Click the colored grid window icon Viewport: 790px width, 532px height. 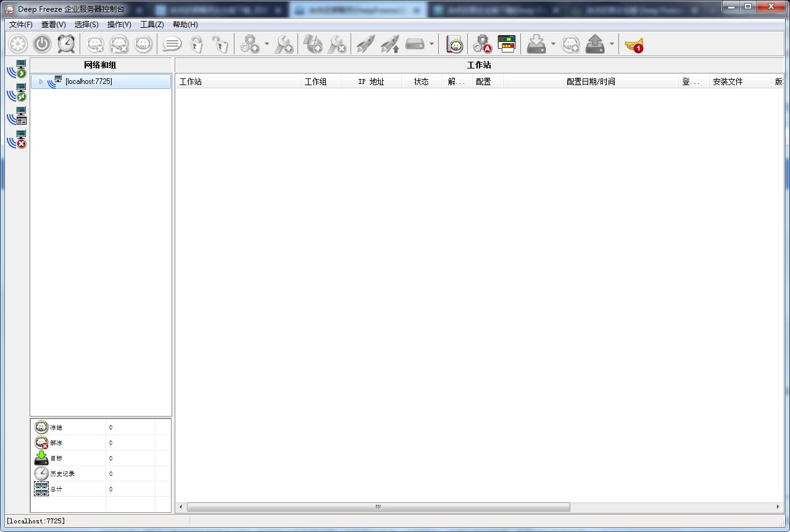(x=507, y=44)
